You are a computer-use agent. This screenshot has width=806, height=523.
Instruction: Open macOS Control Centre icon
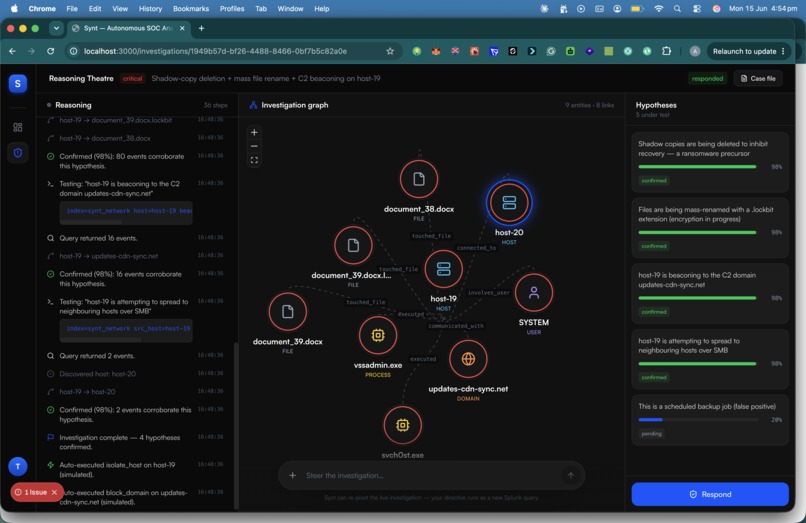click(x=697, y=9)
